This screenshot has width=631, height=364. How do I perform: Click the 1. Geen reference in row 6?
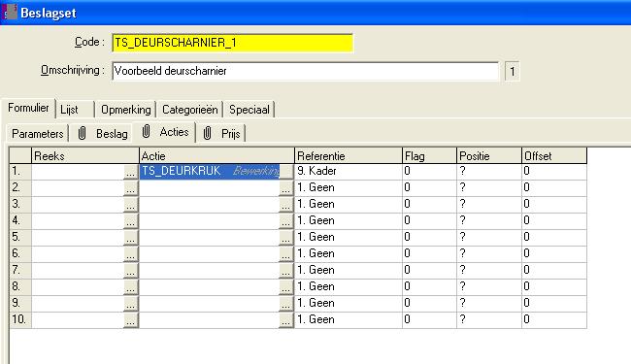click(x=349, y=253)
